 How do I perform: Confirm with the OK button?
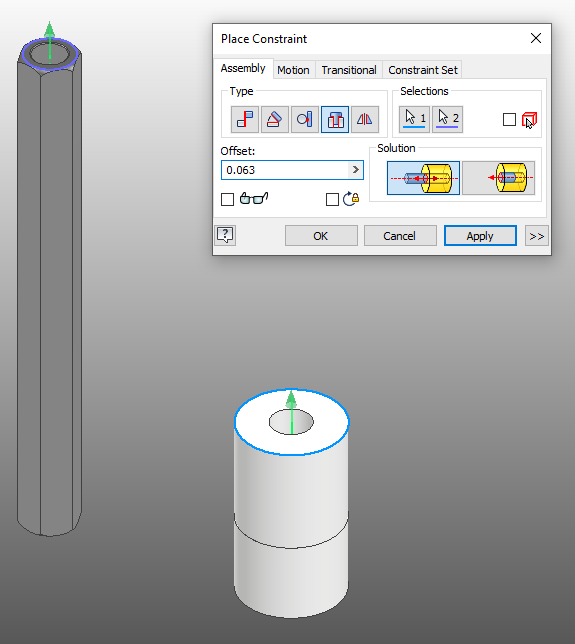pyautogui.click(x=321, y=236)
